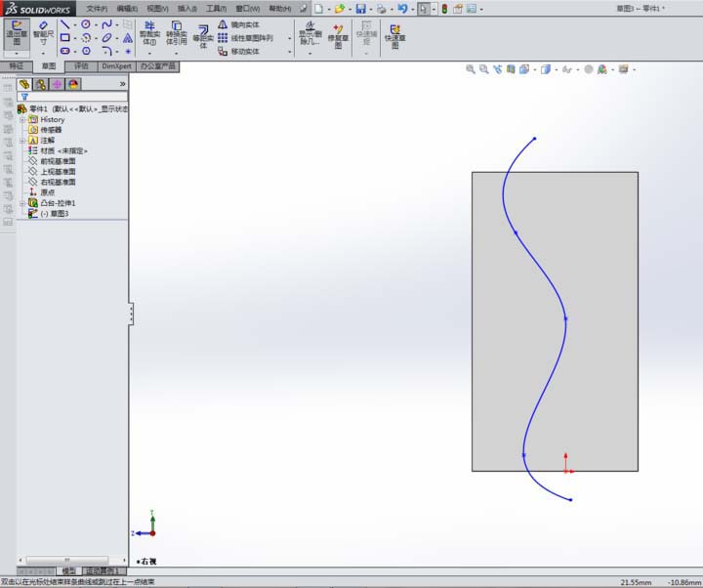Expand the 凸台-拉伸1 feature node
The width and height of the screenshot is (703, 588).
point(21,203)
